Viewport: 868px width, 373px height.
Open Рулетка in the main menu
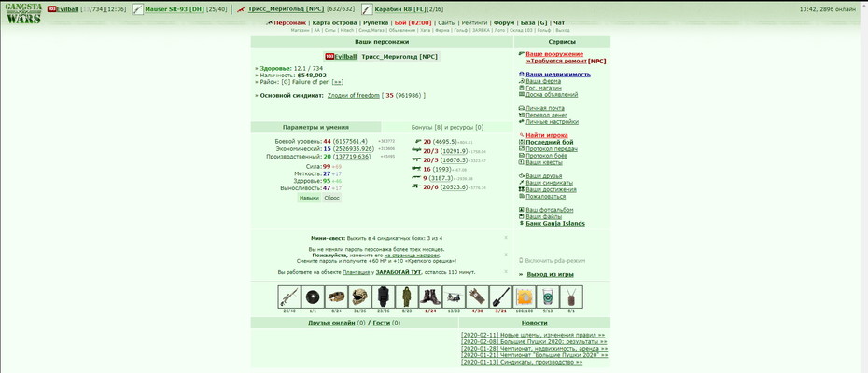coord(375,22)
